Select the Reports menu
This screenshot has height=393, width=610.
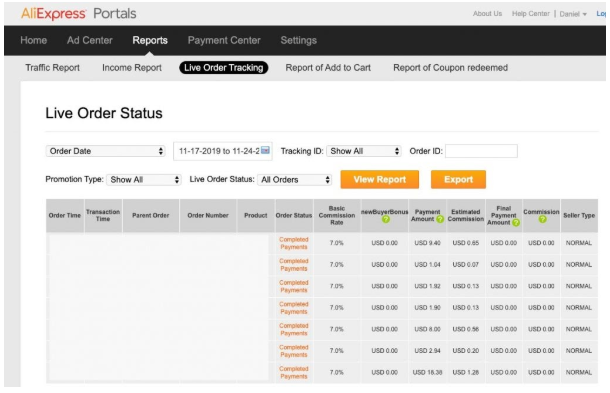[150, 40]
